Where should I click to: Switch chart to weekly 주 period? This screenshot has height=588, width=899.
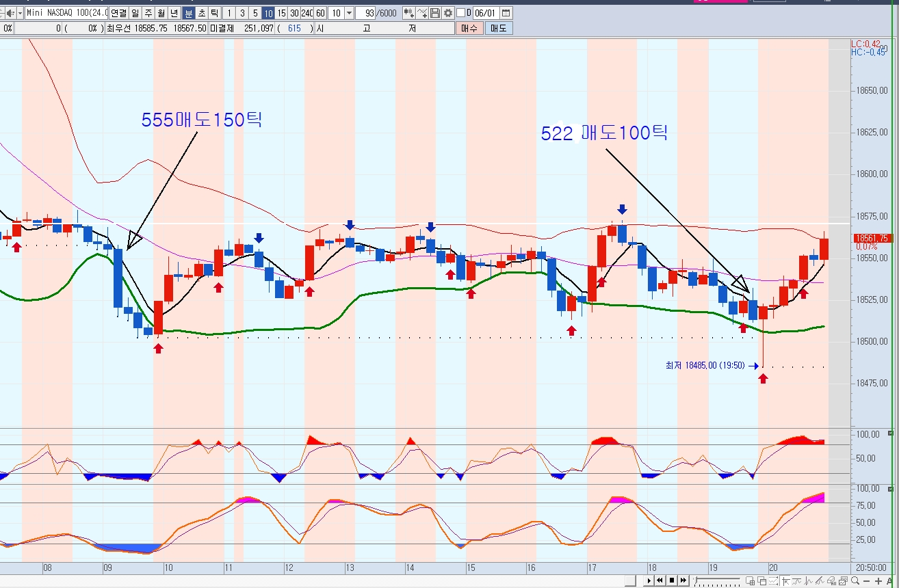click(148, 13)
